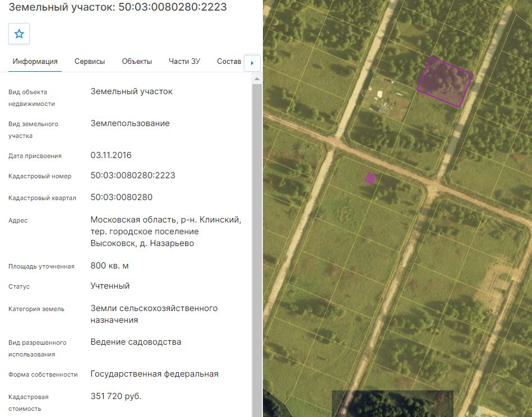532x417 pixels.
Task: Click the cadastral quarter 50:03:0080280 value
Action: (122, 197)
